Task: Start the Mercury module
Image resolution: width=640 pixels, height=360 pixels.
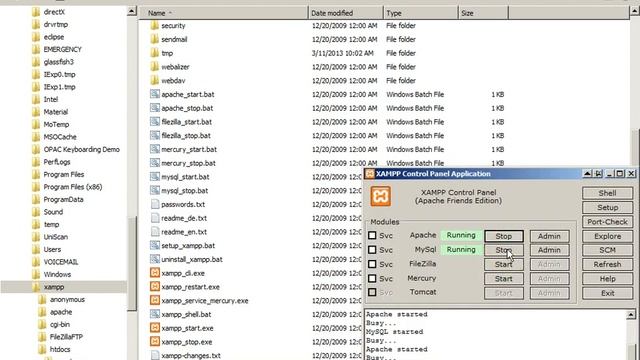Action: tap(504, 279)
